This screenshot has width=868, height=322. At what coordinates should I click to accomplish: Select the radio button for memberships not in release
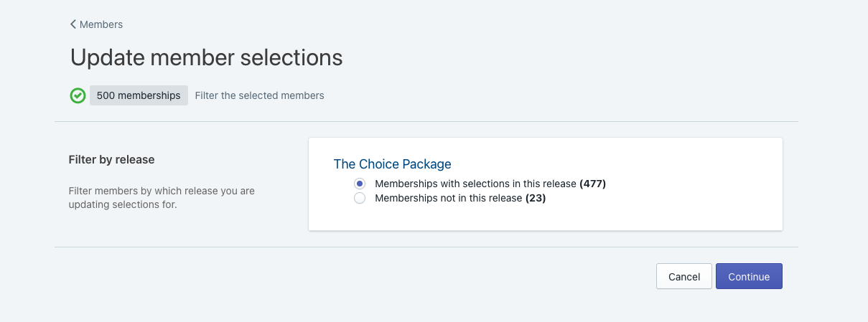360,198
